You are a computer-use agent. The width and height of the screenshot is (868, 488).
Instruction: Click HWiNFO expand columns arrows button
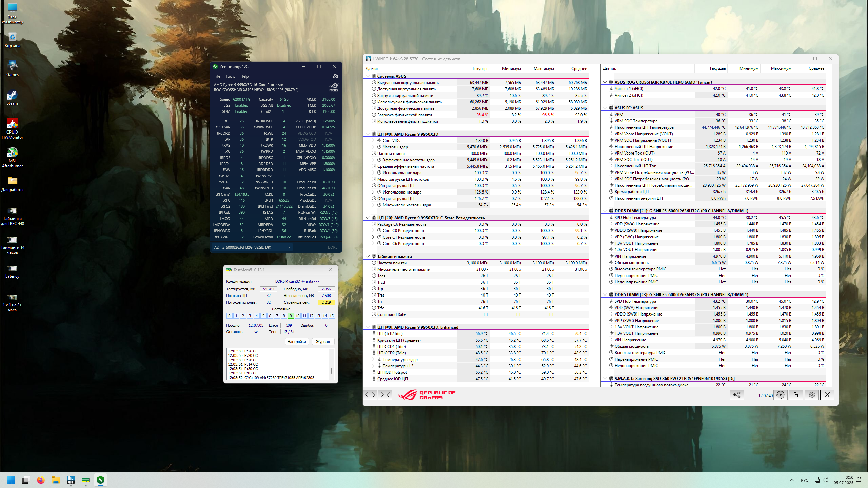click(370, 395)
